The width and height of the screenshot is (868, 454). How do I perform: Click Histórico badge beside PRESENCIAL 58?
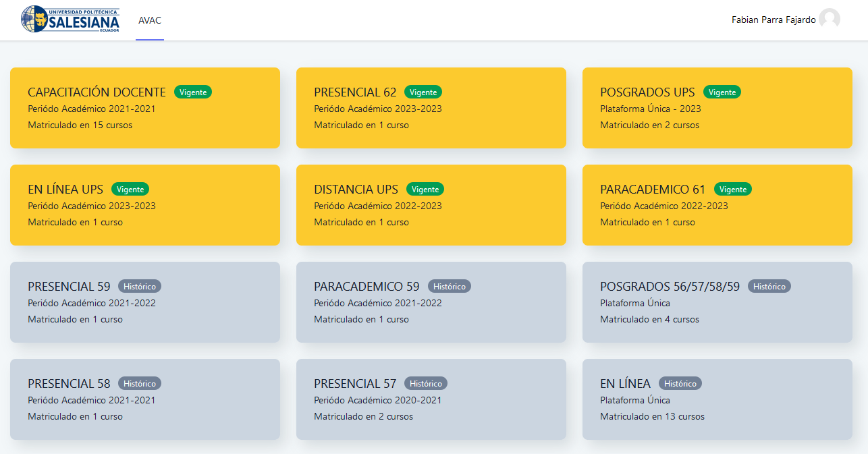point(140,384)
